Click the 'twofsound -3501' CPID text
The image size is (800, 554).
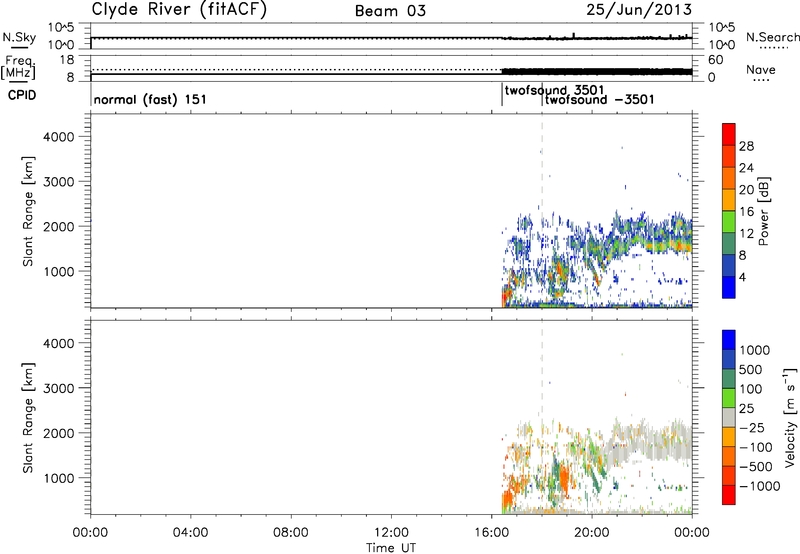599,99
